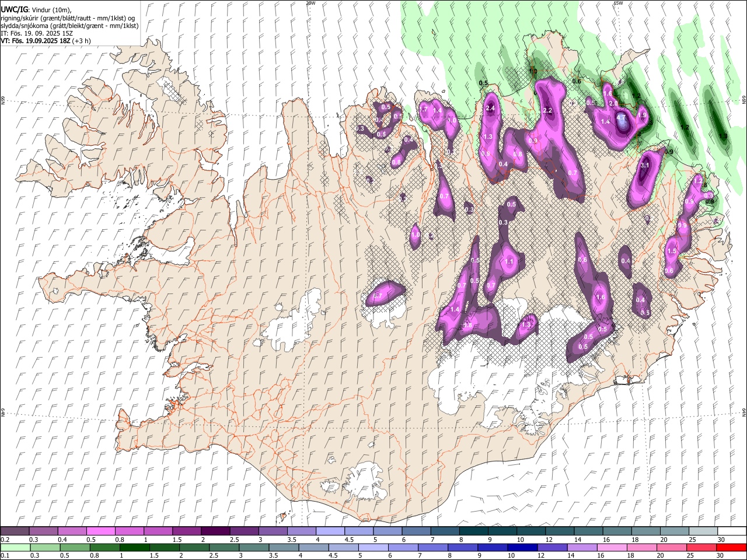Viewport: 747px width, 560px height.
Task: Click the 'VT: Fös. 19.09.2025 18Z (+3 h)' line
Action: coord(46,41)
